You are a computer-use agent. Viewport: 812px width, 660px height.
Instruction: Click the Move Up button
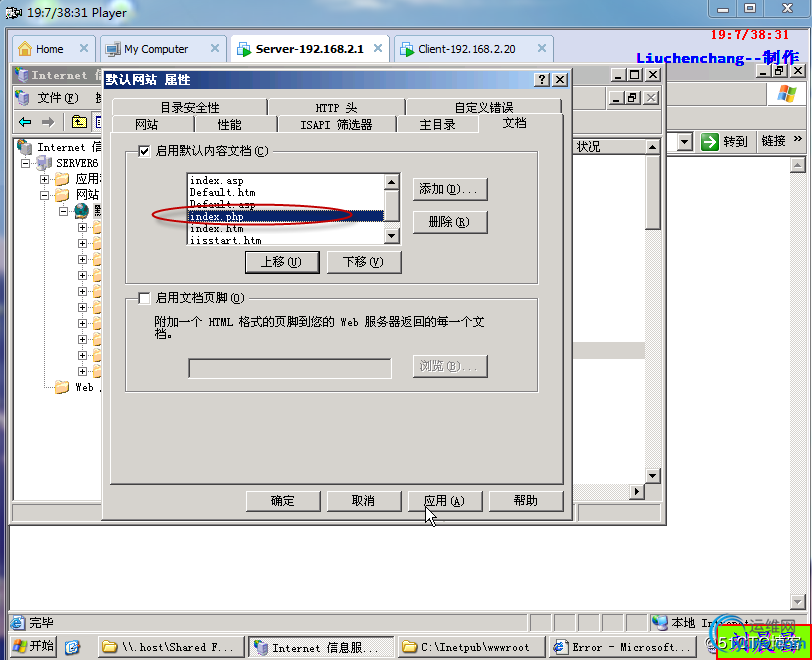(x=282, y=262)
